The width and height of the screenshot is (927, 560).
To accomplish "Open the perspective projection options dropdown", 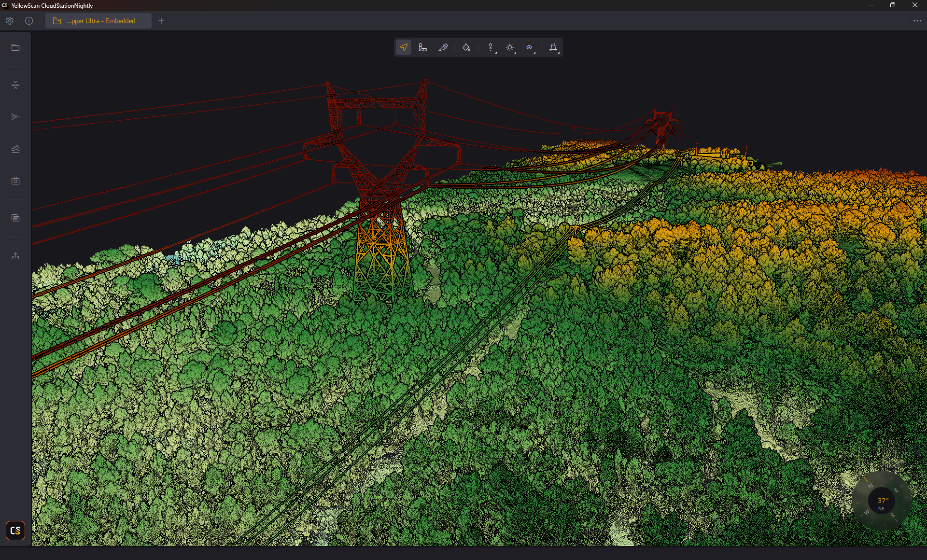I will (553, 47).
